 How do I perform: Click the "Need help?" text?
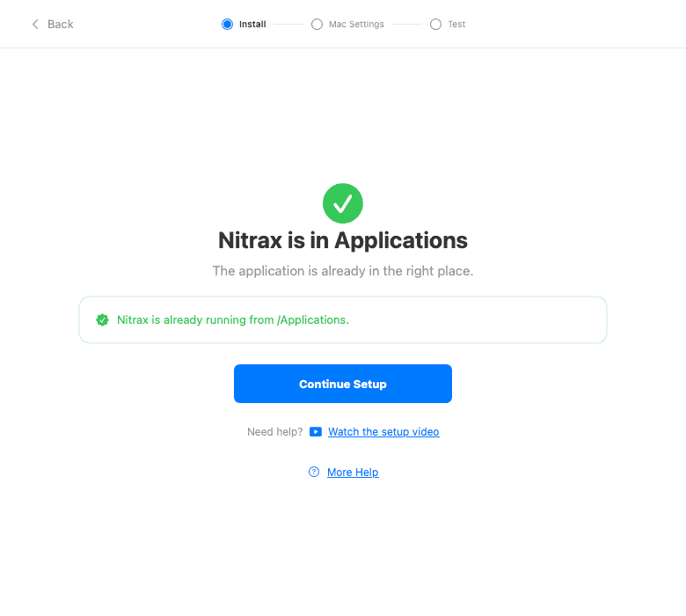274,432
